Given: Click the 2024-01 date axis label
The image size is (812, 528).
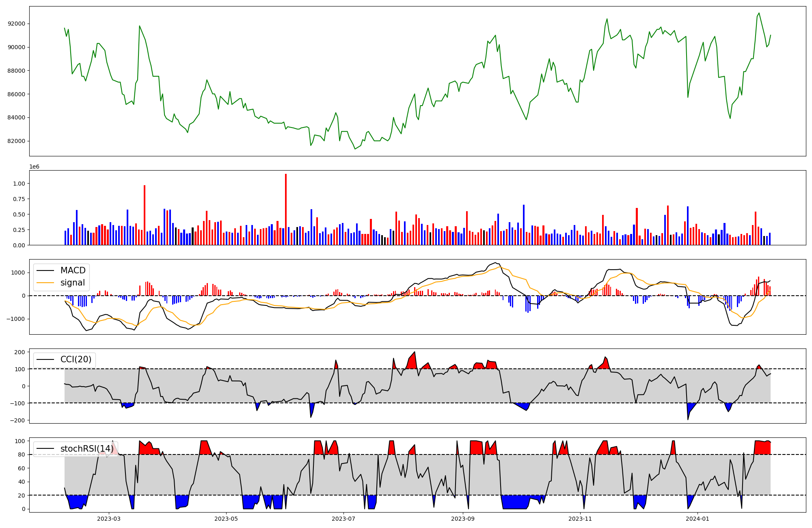Looking at the screenshot, I should coord(698,519).
